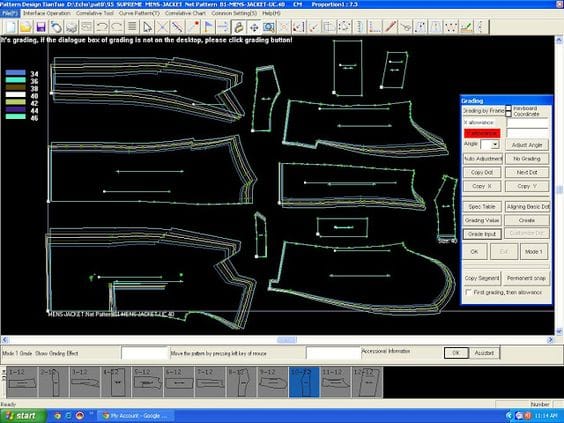Select the scissors cut tool

click(405, 27)
